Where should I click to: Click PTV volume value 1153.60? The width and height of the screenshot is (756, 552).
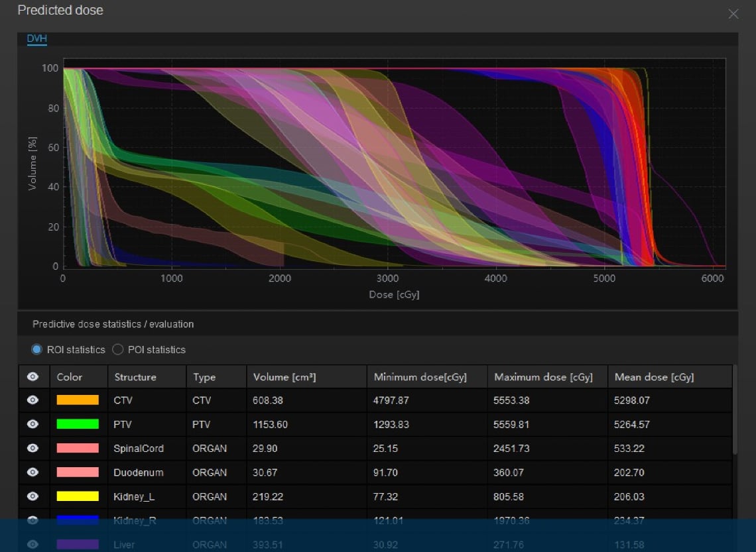270,424
